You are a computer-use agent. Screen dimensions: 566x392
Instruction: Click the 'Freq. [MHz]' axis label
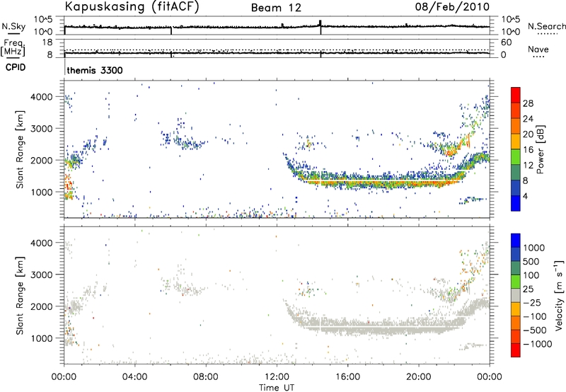point(13,48)
